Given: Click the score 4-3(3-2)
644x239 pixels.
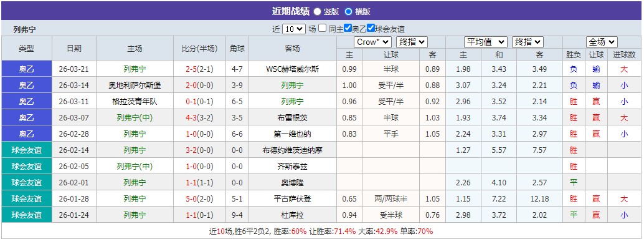Looking at the screenshot, I should pyautogui.click(x=199, y=118).
